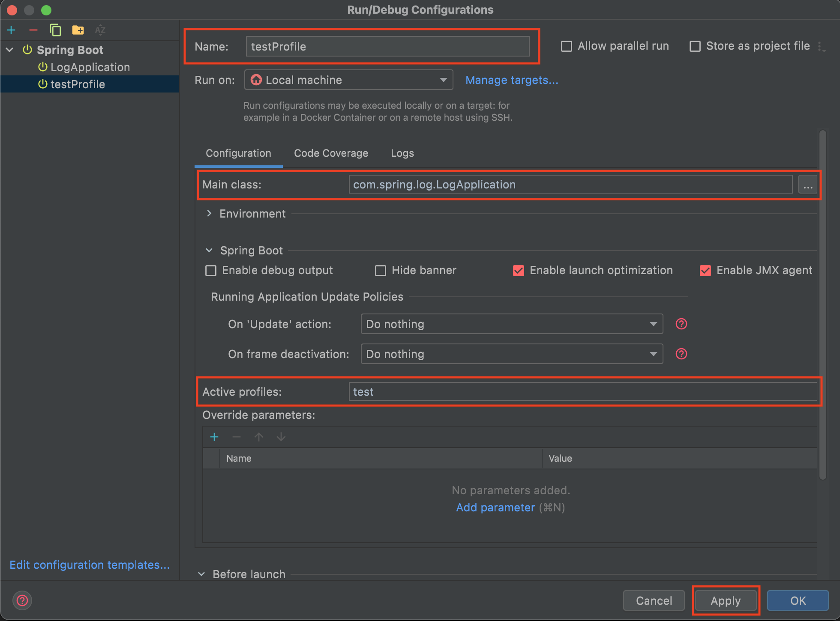The height and width of the screenshot is (621, 840).
Task: Click the copy configuration icon
Action: tap(55, 30)
